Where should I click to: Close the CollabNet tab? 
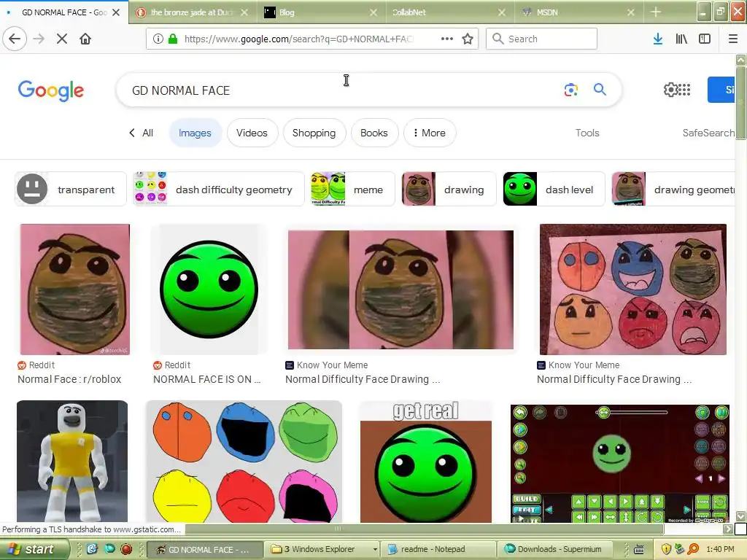click(x=502, y=12)
